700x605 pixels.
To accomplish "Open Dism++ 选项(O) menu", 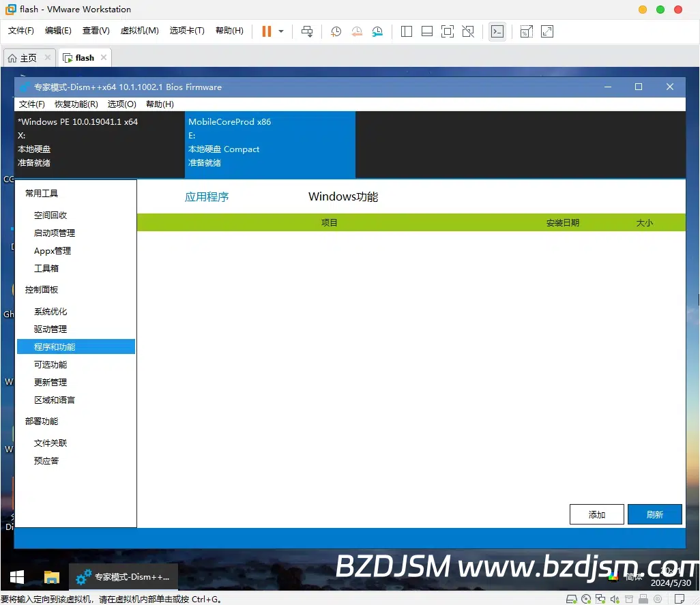I will [122, 104].
